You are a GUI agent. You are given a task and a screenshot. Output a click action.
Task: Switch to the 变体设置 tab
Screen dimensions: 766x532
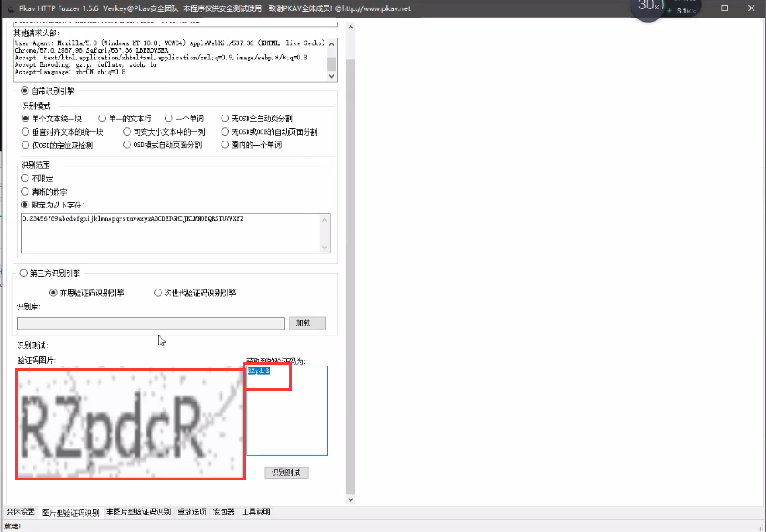coord(21,512)
